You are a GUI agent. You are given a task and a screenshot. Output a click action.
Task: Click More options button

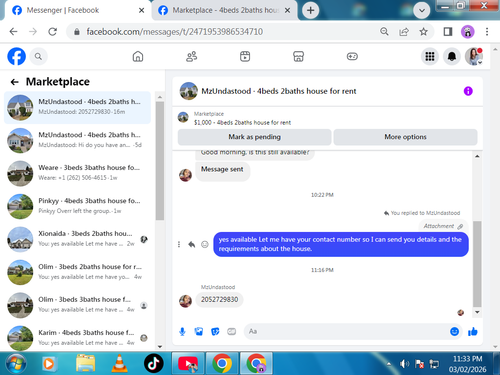click(405, 137)
